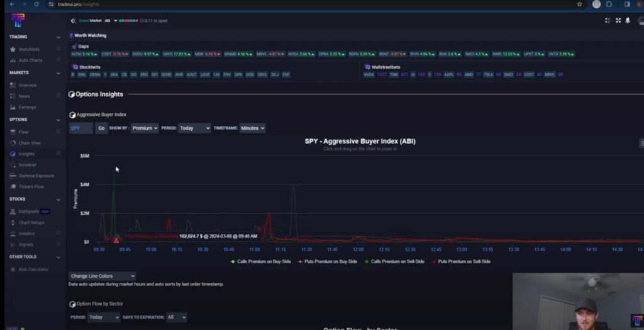Click the fullscreen expand icon in header
Screen dimensions: 644x330
pos(618,21)
